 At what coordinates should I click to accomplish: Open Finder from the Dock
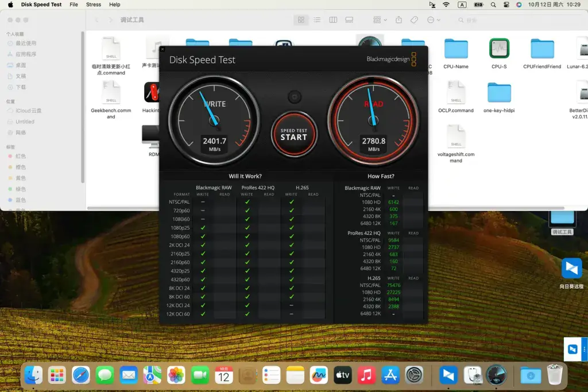(x=33, y=375)
